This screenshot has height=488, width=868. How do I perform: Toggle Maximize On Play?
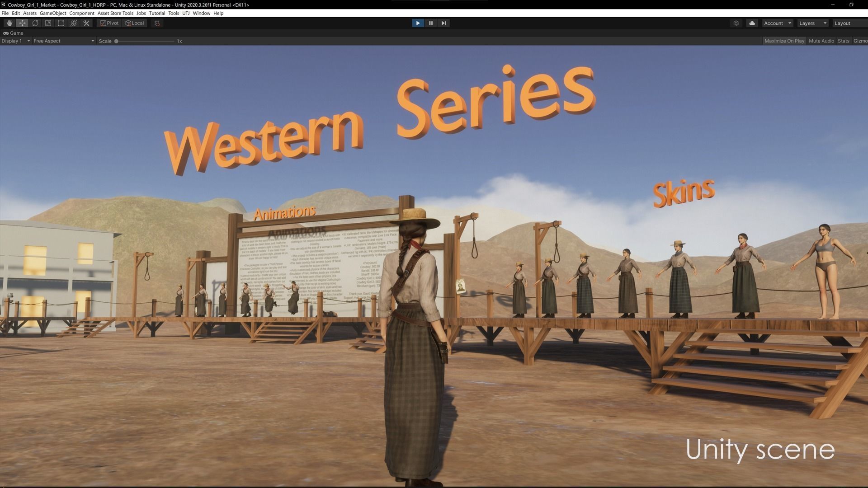(784, 41)
